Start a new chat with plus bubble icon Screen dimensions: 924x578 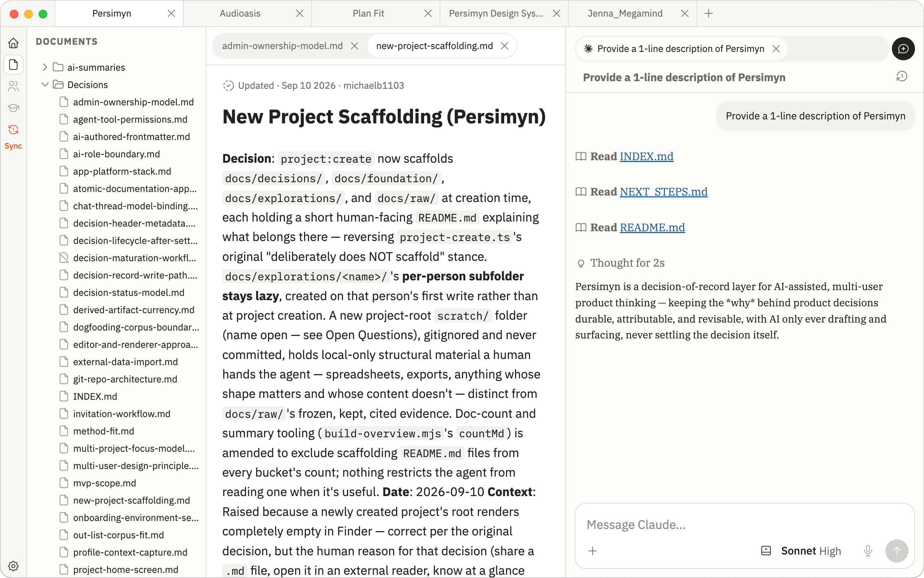903,49
